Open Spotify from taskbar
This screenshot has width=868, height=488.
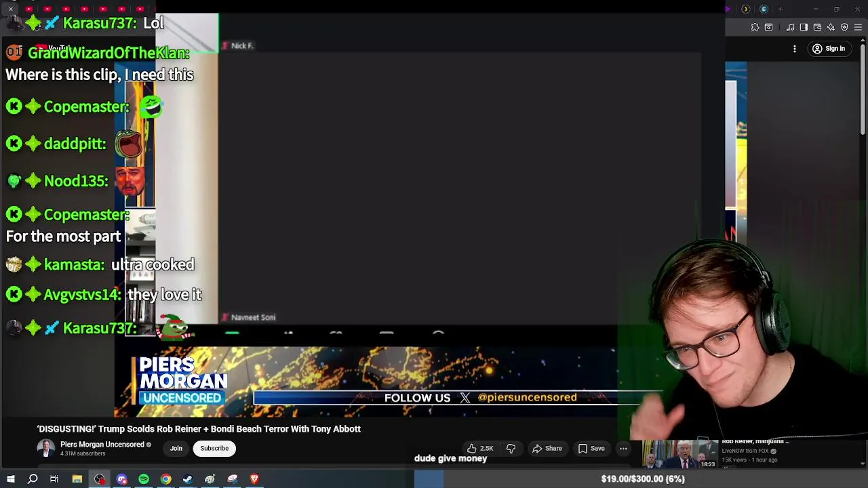[144, 479]
